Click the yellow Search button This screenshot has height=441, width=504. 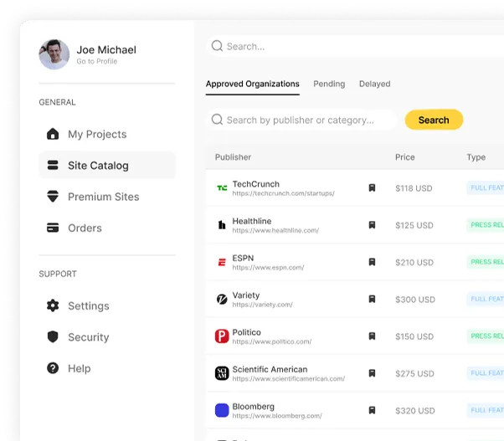pos(434,120)
